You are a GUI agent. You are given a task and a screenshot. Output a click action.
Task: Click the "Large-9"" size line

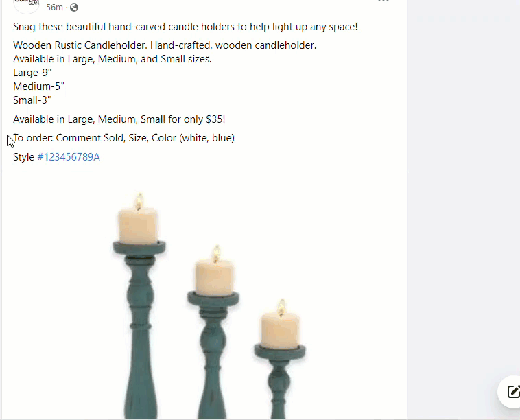(x=32, y=73)
